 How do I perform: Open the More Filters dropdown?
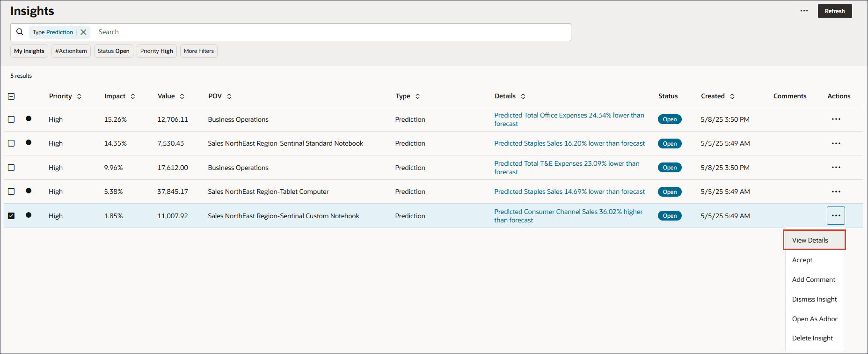(199, 51)
